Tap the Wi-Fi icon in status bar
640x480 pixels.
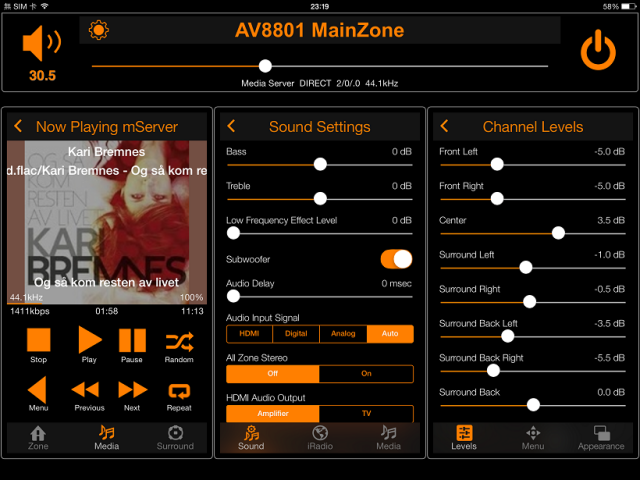[x=44, y=6]
